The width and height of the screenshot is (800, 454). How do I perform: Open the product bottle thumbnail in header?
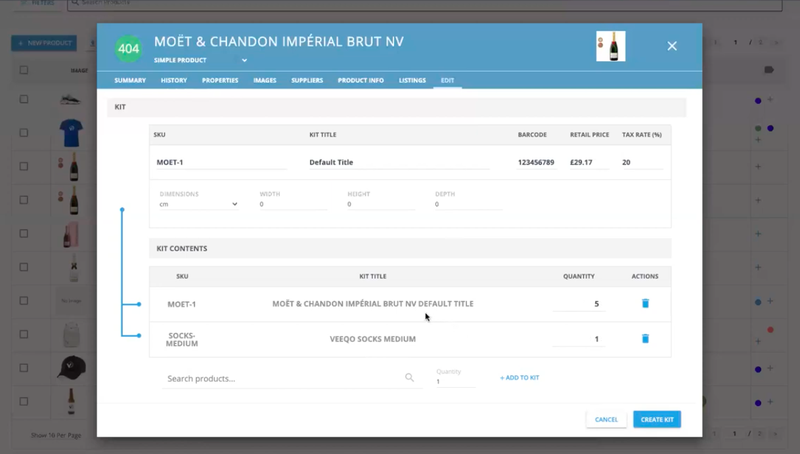point(611,46)
